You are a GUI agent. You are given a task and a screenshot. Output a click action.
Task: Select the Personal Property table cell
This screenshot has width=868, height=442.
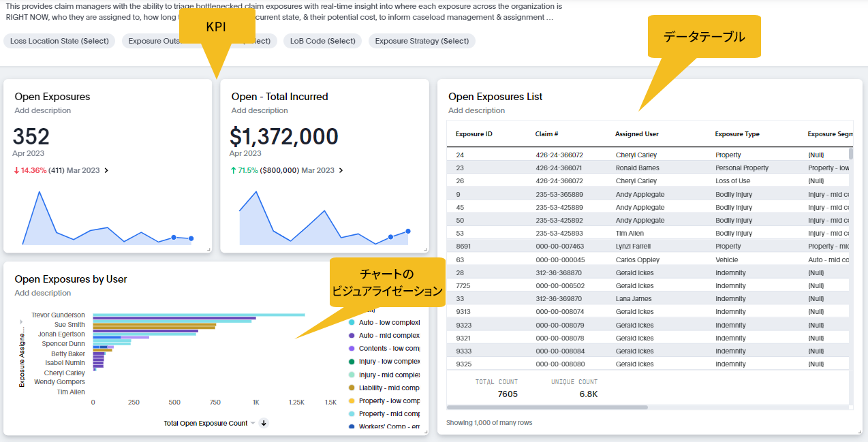tap(742, 168)
